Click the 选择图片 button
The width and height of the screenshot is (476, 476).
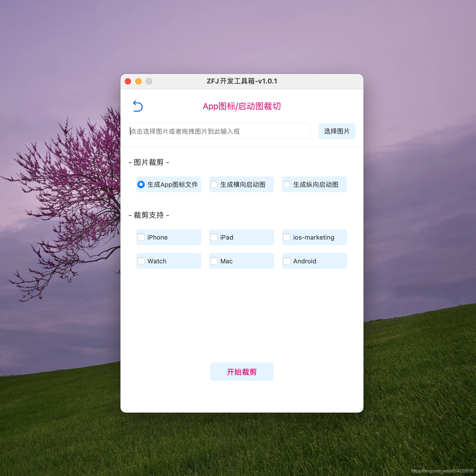pos(337,131)
